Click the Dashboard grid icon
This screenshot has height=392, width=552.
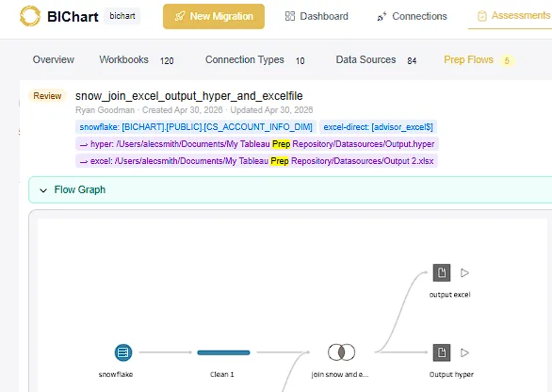(290, 16)
